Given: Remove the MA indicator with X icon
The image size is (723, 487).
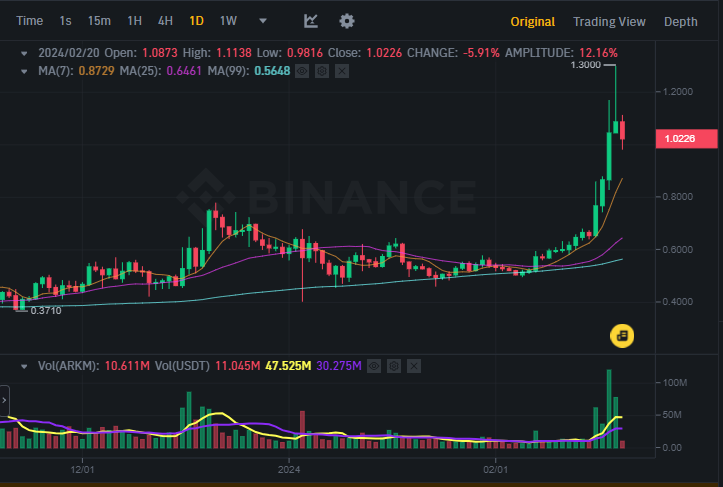Looking at the screenshot, I should (x=342, y=71).
